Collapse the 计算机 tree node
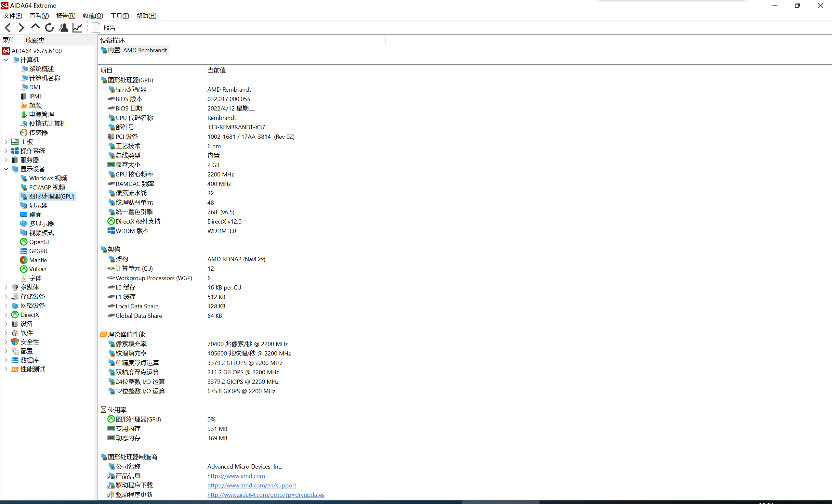The height and width of the screenshot is (504, 832). coord(6,60)
